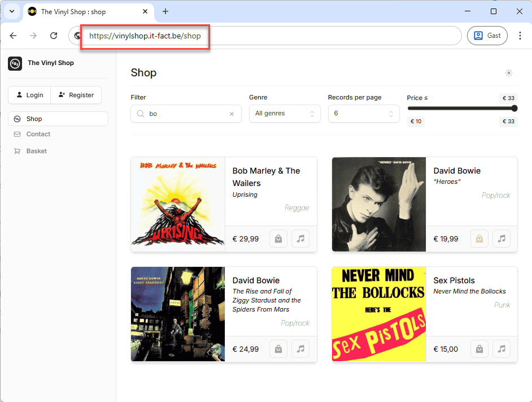Play music preview for Uprising album
Image resolution: width=532 pixels, height=402 pixels.
tap(300, 239)
